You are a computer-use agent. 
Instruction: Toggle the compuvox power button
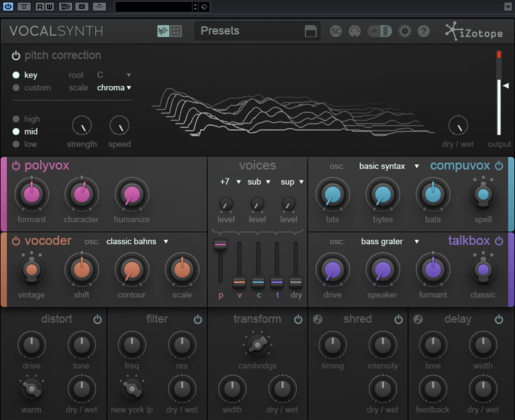tap(499, 166)
